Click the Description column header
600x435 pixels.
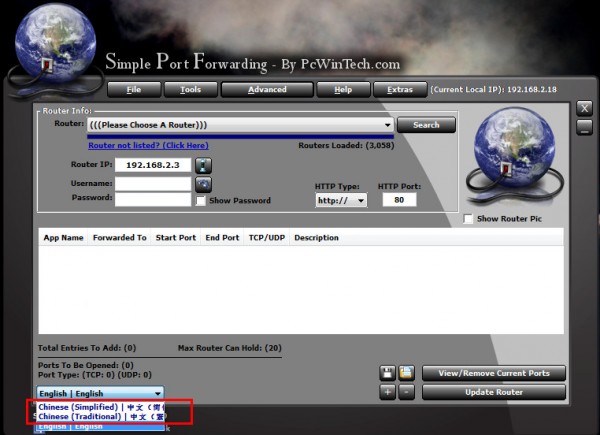pyautogui.click(x=316, y=238)
